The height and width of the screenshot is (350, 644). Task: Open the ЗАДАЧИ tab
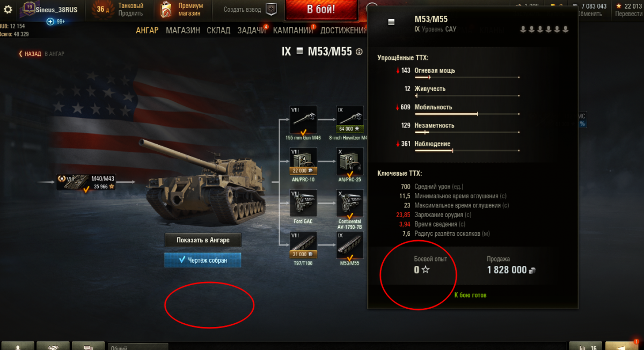pos(251,31)
